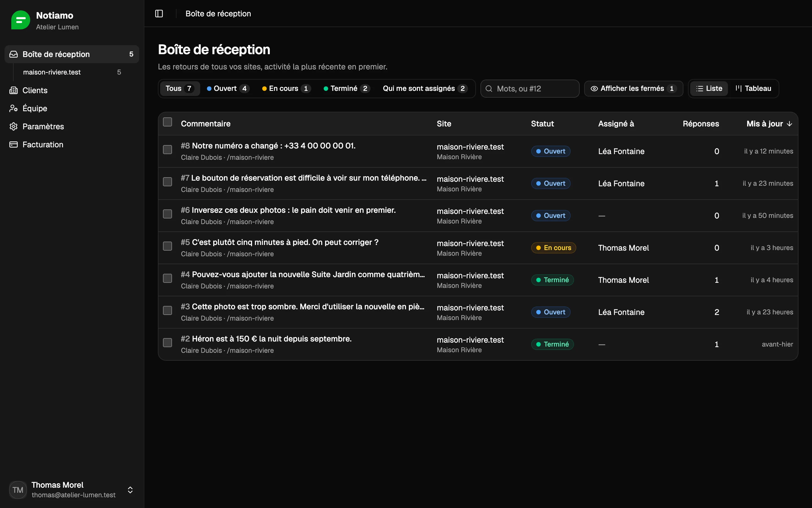Screen dimensions: 812x508
Task: Tick the select-all checkbox in header
Action: pyautogui.click(x=167, y=122)
